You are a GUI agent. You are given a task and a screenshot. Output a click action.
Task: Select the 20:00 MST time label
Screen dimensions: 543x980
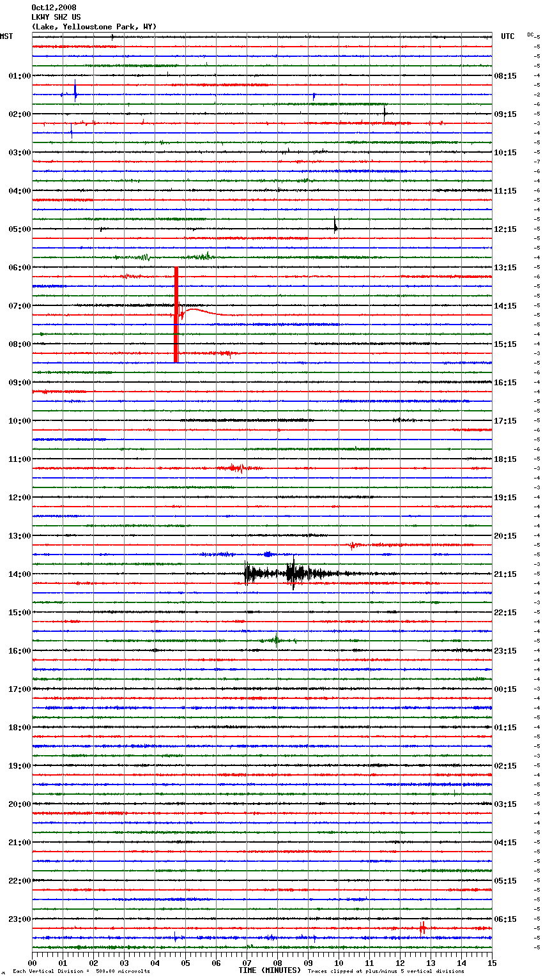20,804
